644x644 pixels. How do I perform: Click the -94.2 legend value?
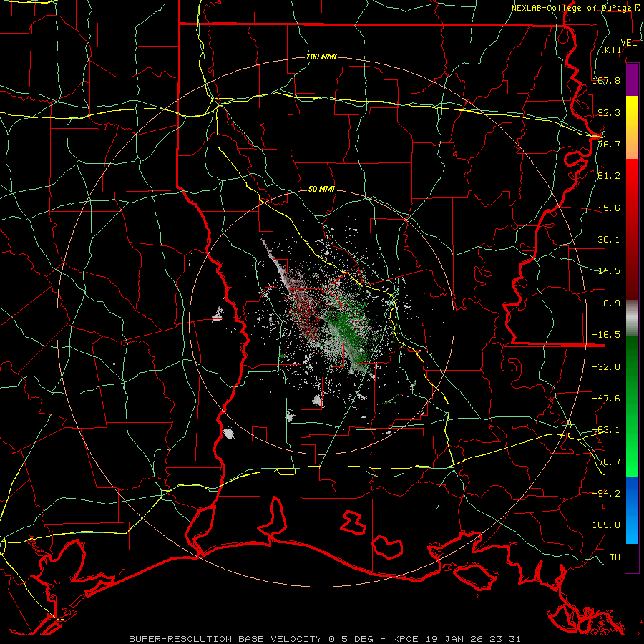coord(606,493)
